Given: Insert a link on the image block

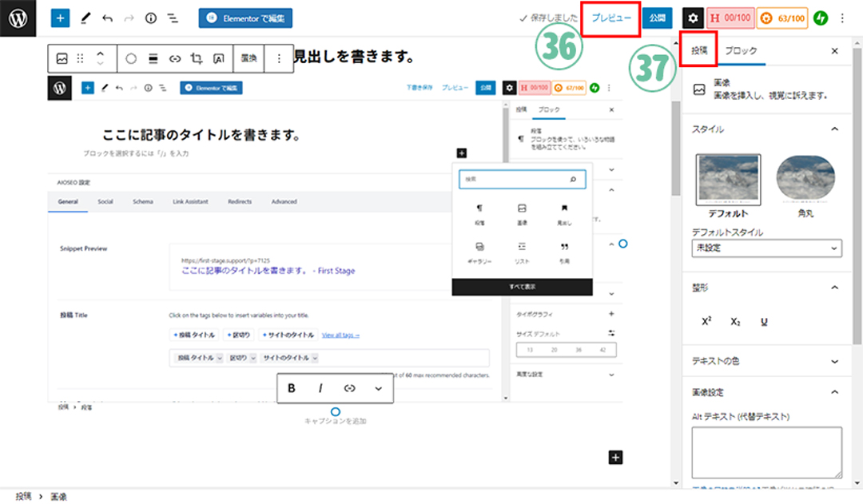Looking at the screenshot, I should pyautogui.click(x=175, y=58).
